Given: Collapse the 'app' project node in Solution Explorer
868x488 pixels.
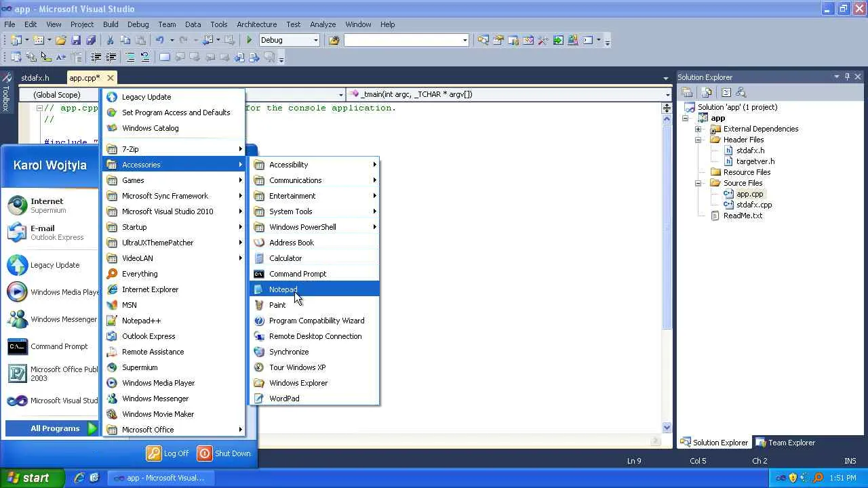Looking at the screenshot, I should (686, 118).
